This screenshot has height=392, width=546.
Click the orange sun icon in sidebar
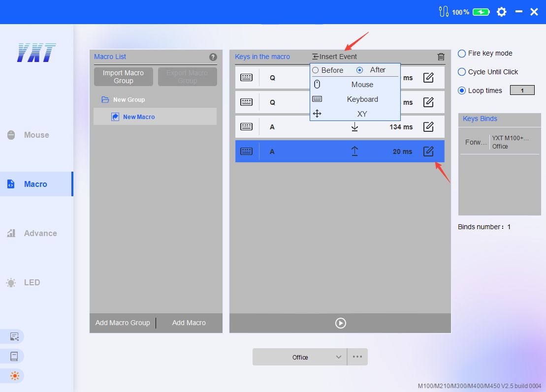pyautogui.click(x=14, y=376)
